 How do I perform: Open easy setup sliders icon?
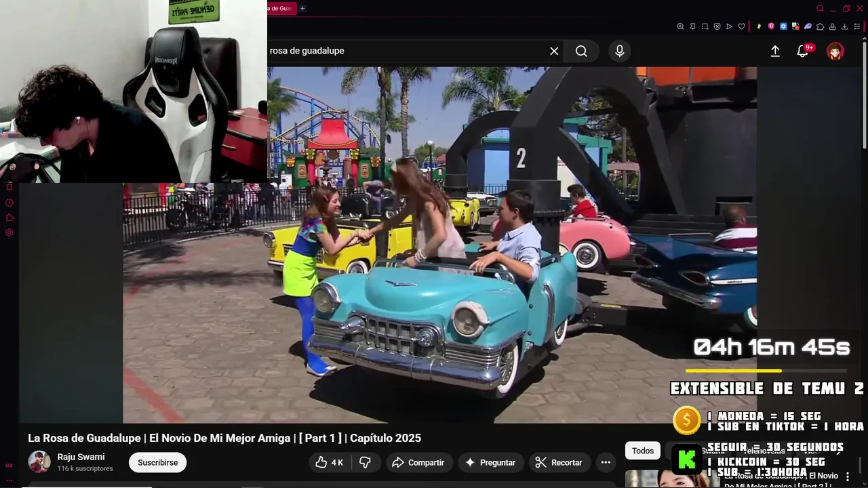point(856,26)
